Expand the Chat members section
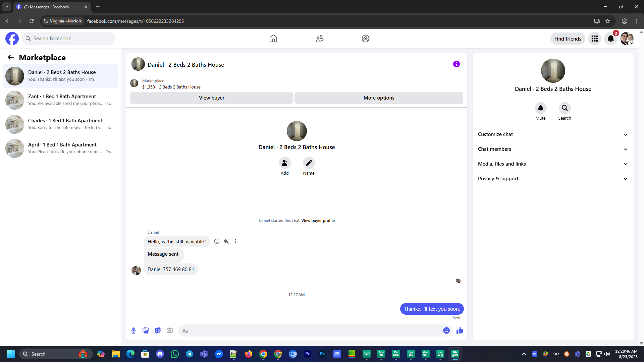Screen dimensions: 644x362 pos(553,149)
